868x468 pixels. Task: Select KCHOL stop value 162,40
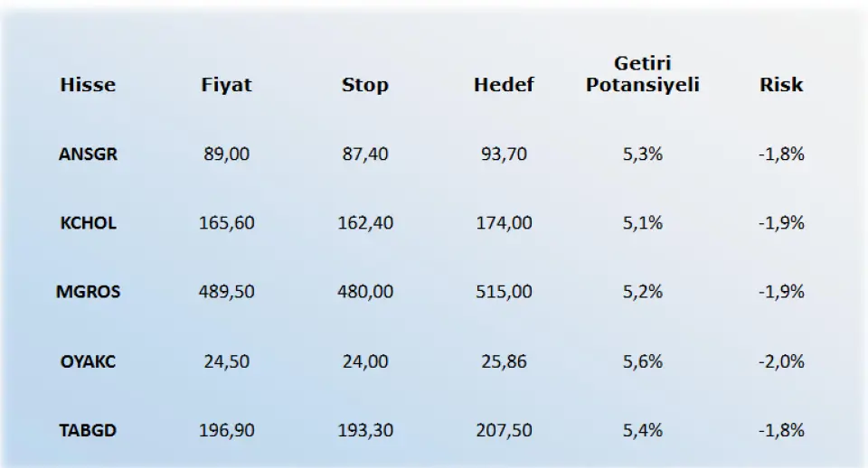pyautogui.click(x=364, y=223)
